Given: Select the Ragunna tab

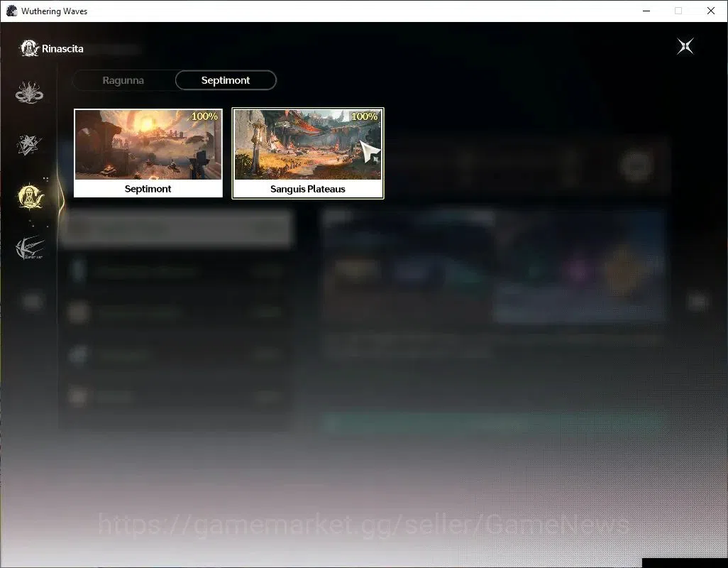Looking at the screenshot, I should pos(123,80).
